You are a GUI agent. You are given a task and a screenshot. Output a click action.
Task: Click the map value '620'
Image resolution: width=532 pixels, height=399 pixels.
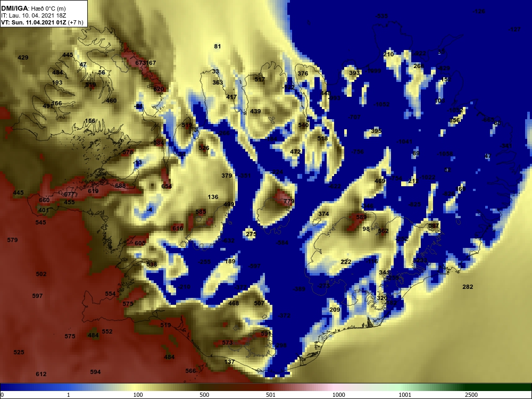point(159,89)
